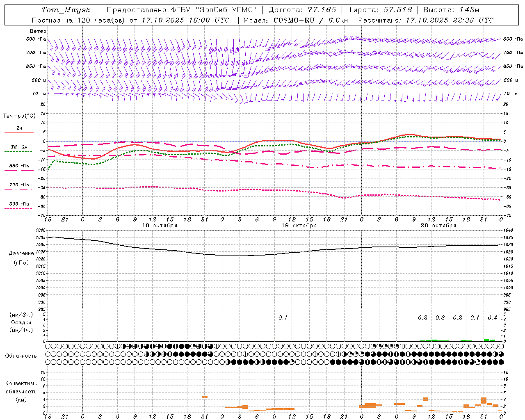The height and width of the screenshot is (420, 525).
Task: Click the line sample under '2м' legend
Action: click(x=19, y=133)
